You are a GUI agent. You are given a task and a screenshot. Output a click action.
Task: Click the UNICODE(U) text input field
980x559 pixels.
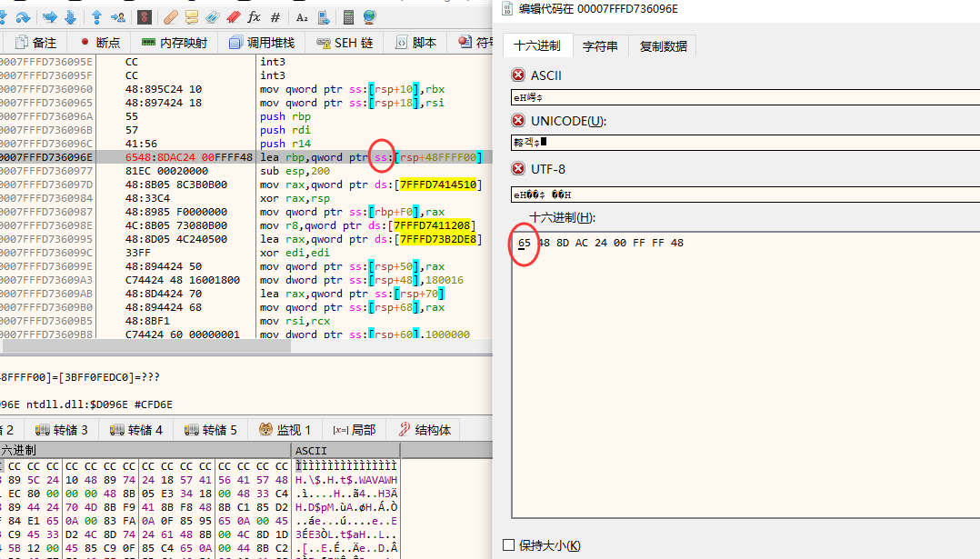point(745,143)
